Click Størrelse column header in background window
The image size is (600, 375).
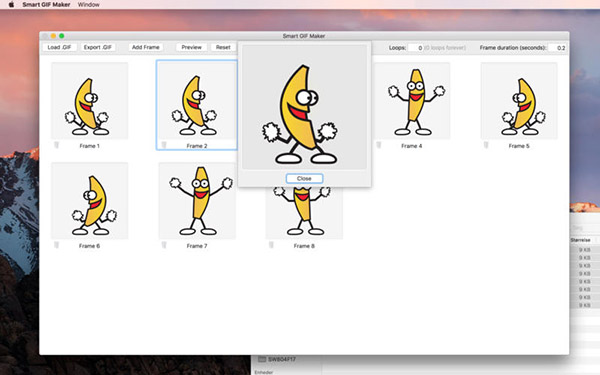[x=580, y=240]
